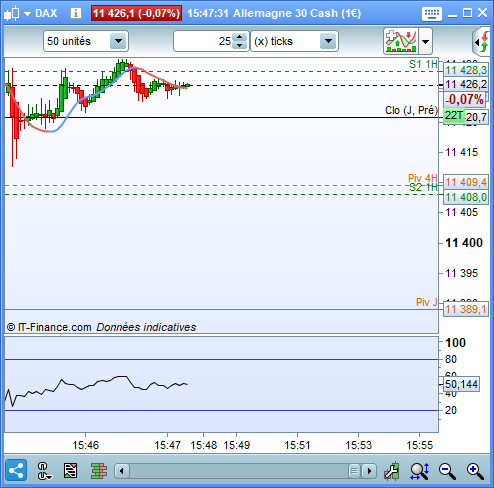This screenshot has height=488, width=494.
Task: Open the order book bars icon
Action: [99, 471]
